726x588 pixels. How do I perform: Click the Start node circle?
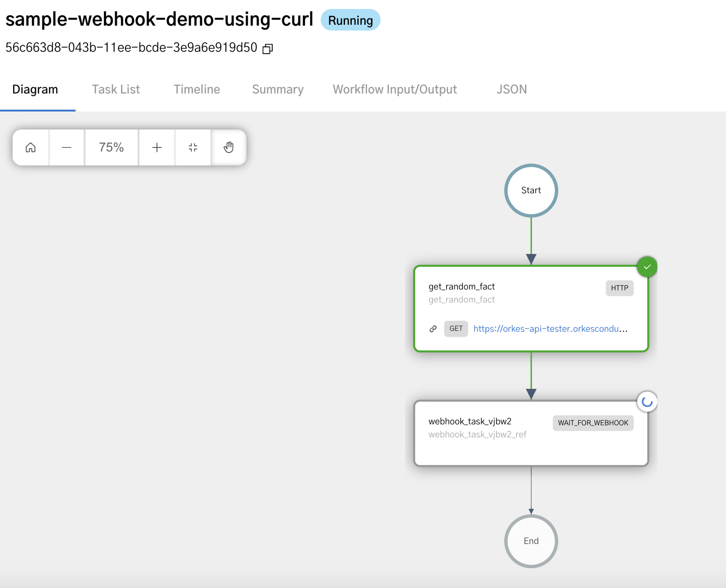coord(531,190)
